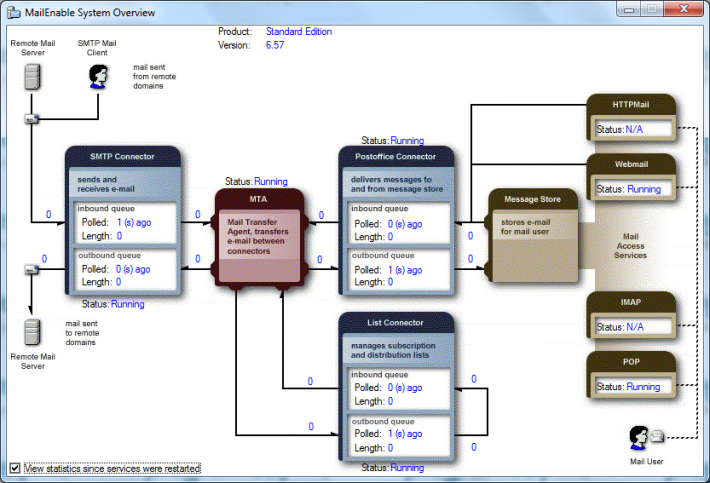Select the MTA header

coord(258,199)
